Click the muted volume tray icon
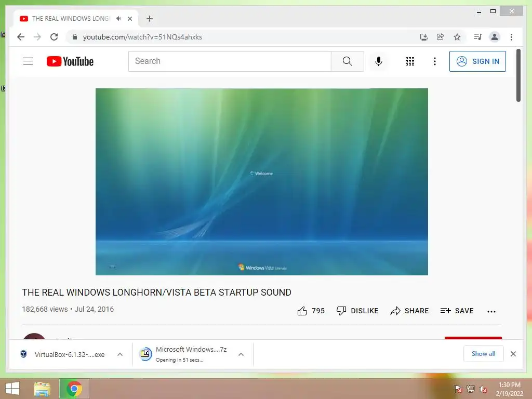Screen dimensions: 532x399 coord(483,389)
